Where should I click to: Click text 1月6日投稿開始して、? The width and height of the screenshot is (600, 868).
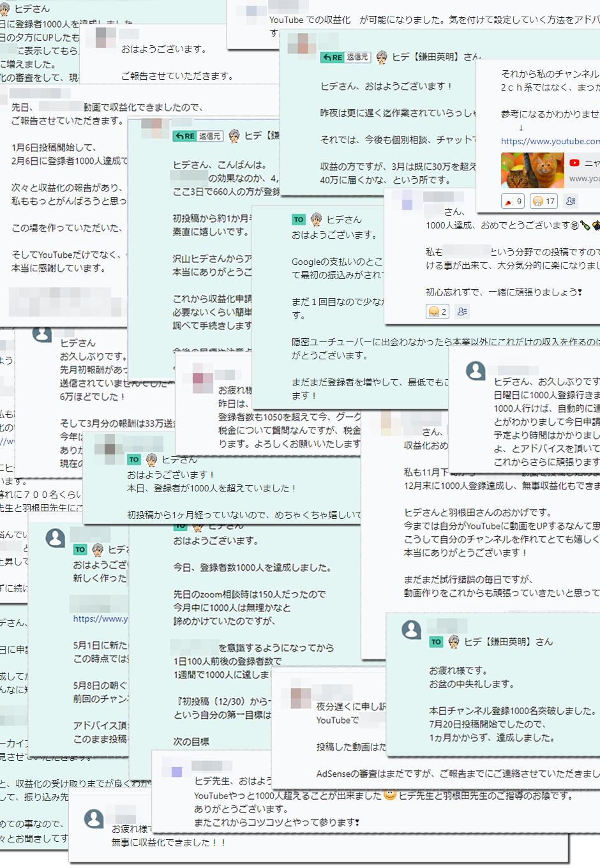click(54, 147)
